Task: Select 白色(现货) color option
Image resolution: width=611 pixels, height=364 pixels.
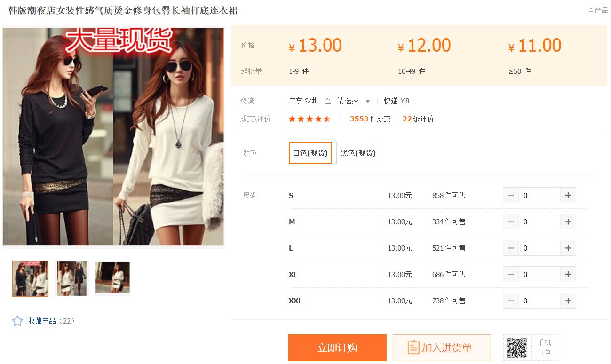Action: tap(310, 153)
